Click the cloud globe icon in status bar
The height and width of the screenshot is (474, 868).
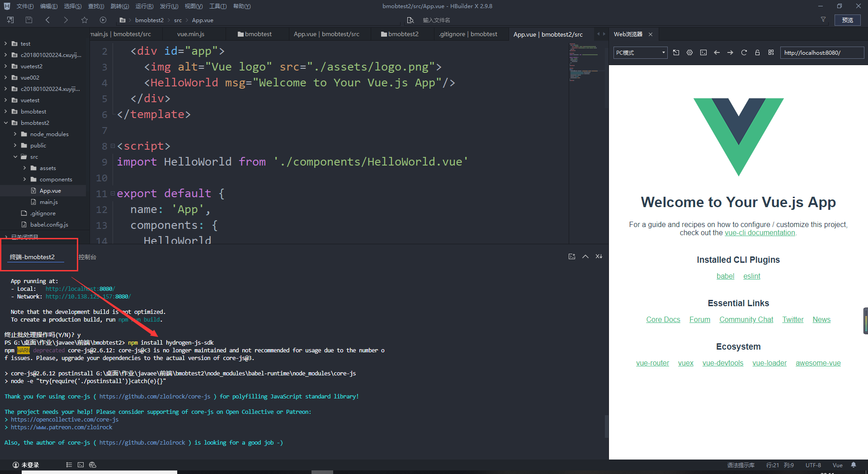click(x=93, y=465)
